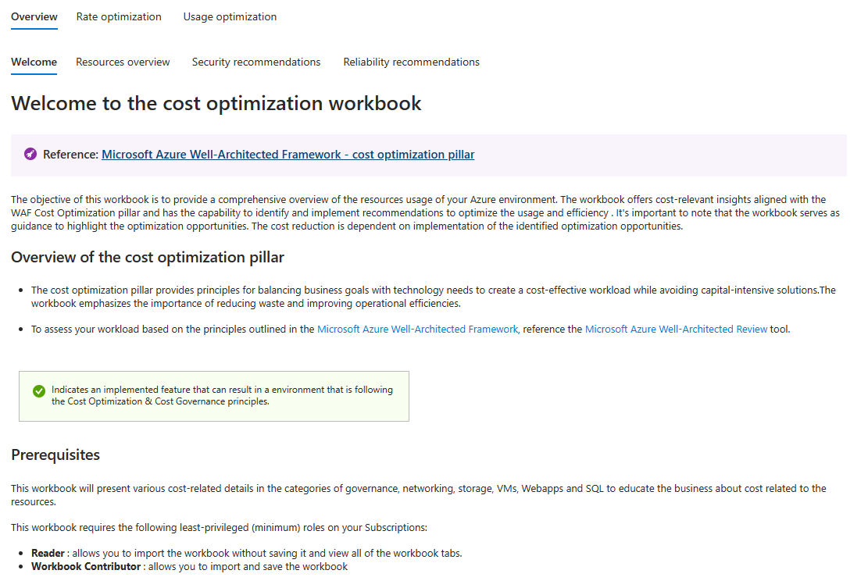Select the Usage optimization tab

[x=230, y=16]
